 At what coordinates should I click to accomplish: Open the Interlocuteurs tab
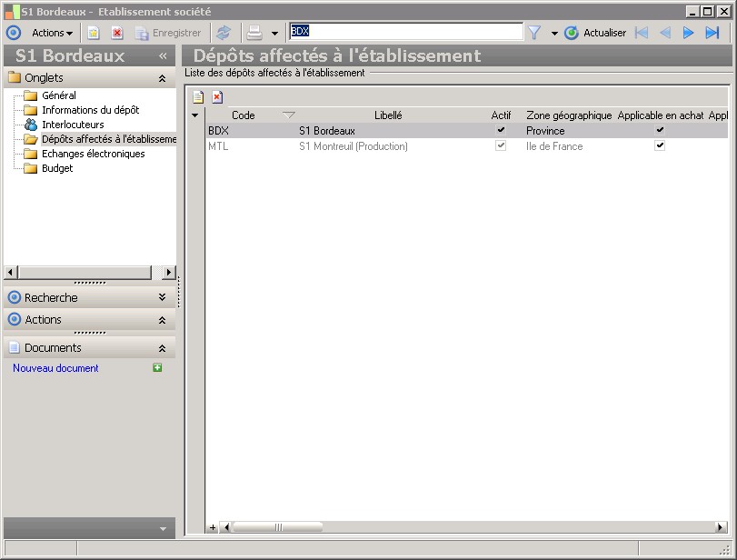[x=73, y=125]
